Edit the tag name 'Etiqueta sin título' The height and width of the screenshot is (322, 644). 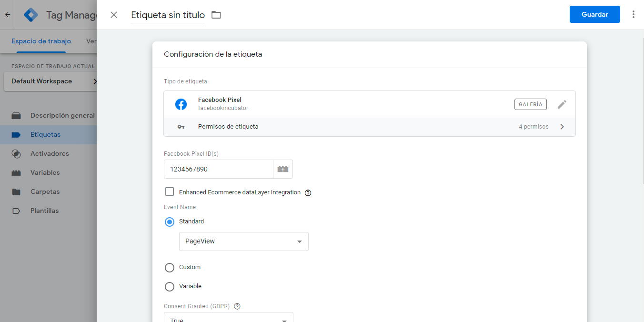point(168,15)
